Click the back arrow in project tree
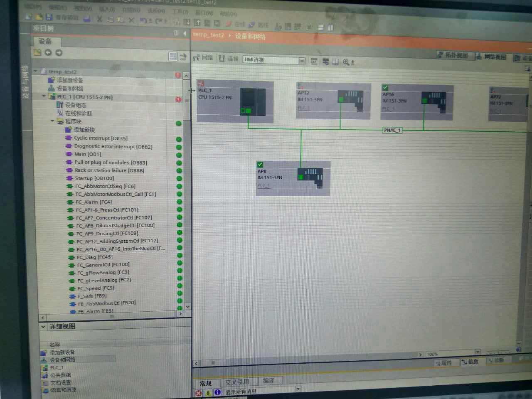Screen dimensions: 532x399 tap(48, 52)
